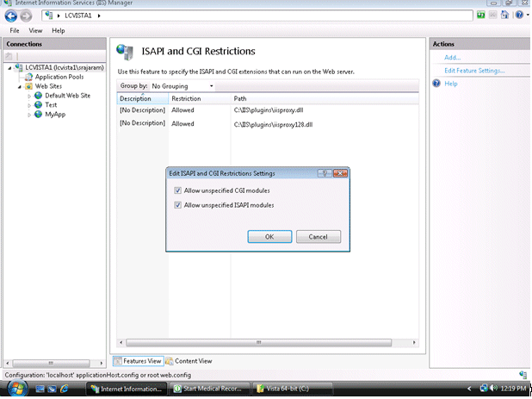
Task: Click the Default Web Site globe icon
Action: (x=39, y=96)
